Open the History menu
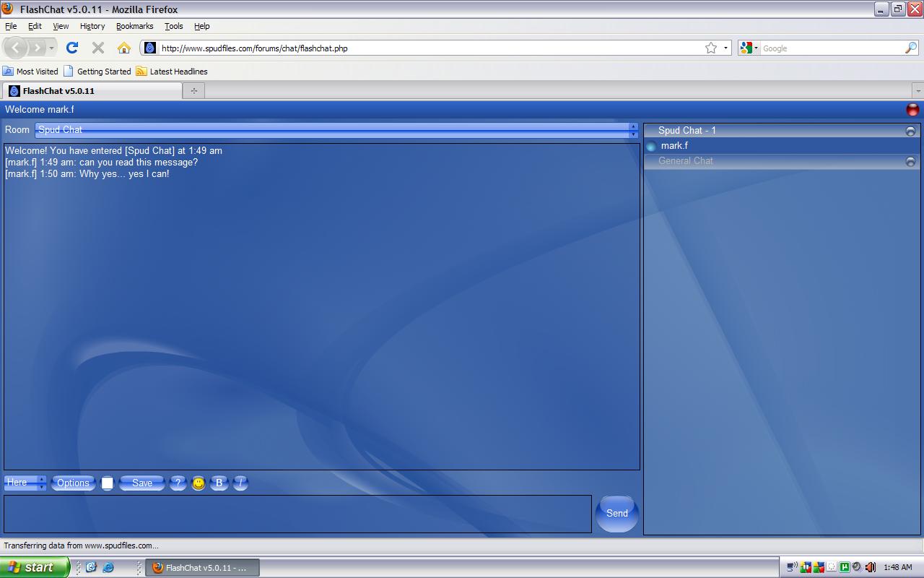The width and height of the screenshot is (924, 578). (x=92, y=26)
